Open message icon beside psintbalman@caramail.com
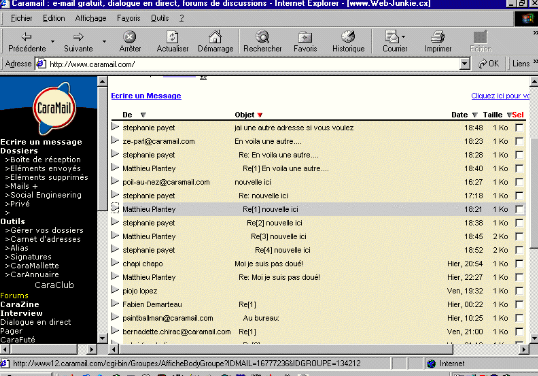 click(115, 317)
